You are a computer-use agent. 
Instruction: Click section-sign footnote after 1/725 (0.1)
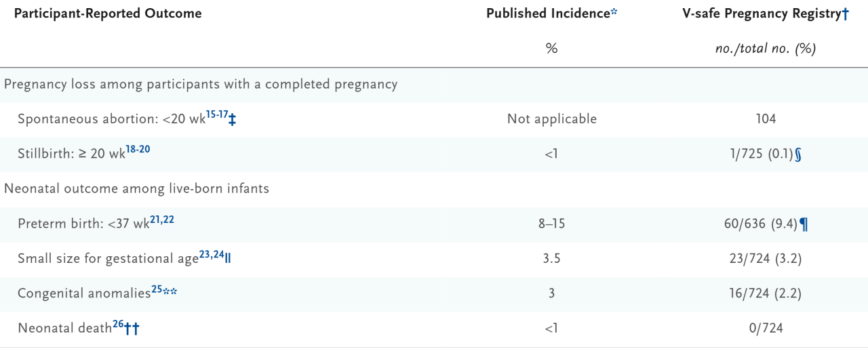(797, 154)
